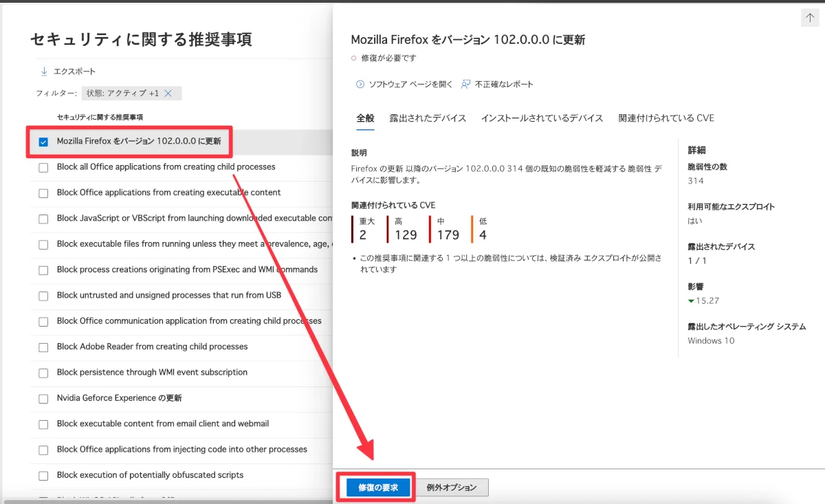Screen dimensions: 825x504
Task: Switch to the 露出されたデバイス tab
Action: pyautogui.click(x=428, y=118)
